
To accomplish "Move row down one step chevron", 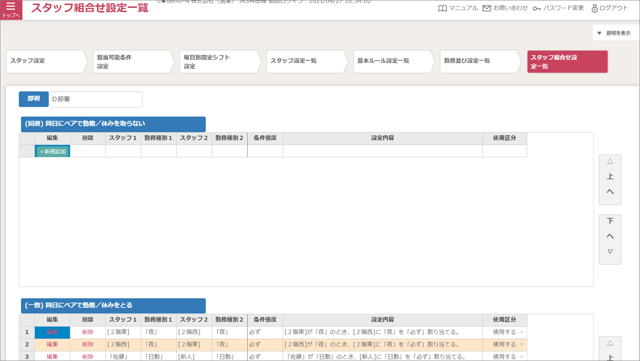I will click(610, 236).
